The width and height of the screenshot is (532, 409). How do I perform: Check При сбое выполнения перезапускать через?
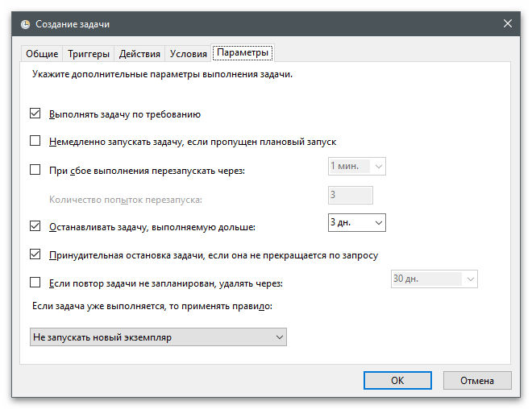pyautogui.click(x=35, y=169)
